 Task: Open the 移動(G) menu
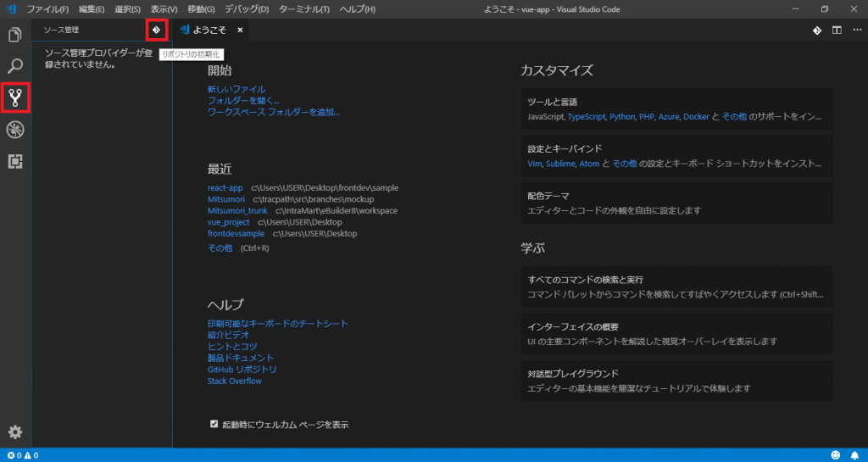(x=202, y=9)
